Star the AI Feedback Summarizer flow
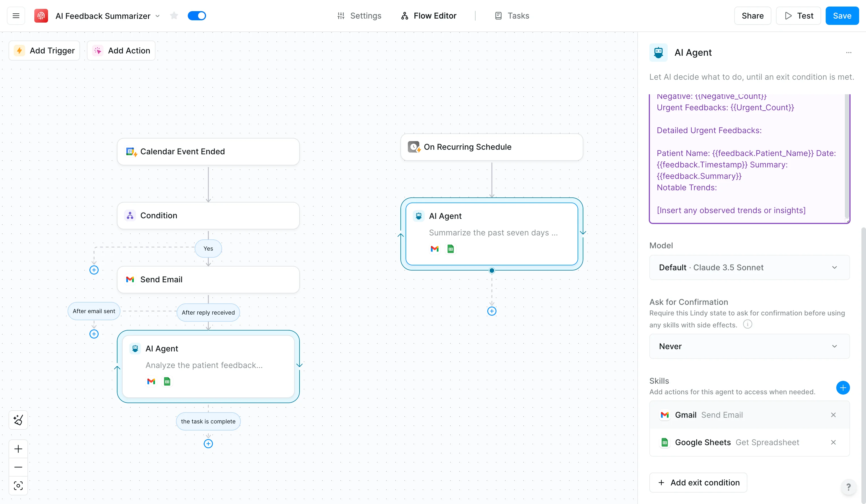Viewport: 866px width, 504px height. point(174,16)
